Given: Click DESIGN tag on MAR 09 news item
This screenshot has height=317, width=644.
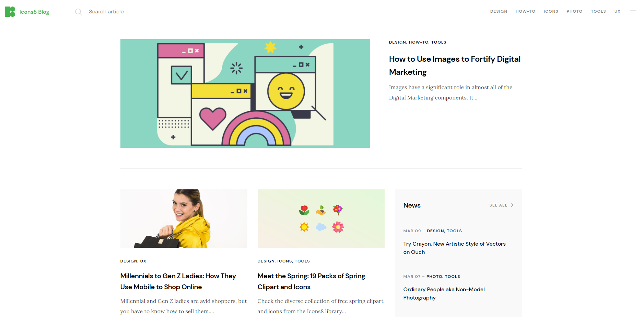Looking at the screenshot, I should pyautogui.click(x=435, y=231).
